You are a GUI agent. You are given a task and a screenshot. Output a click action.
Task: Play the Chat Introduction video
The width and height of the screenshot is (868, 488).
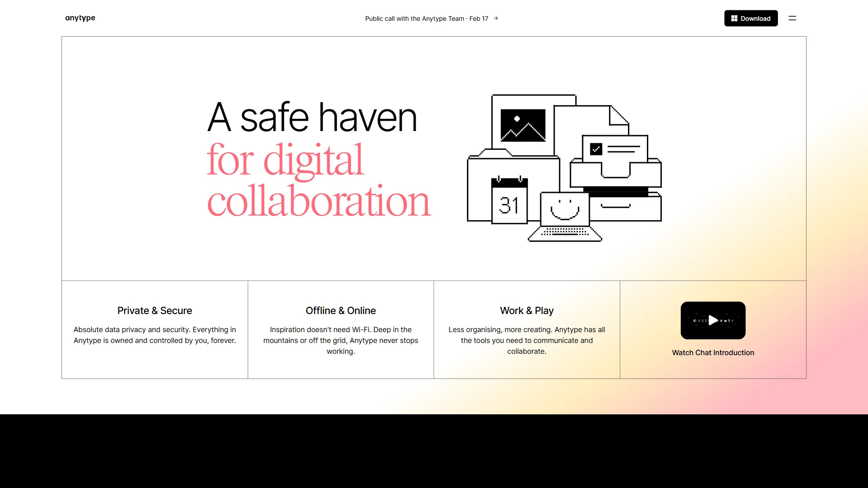[x=713, y=320]
